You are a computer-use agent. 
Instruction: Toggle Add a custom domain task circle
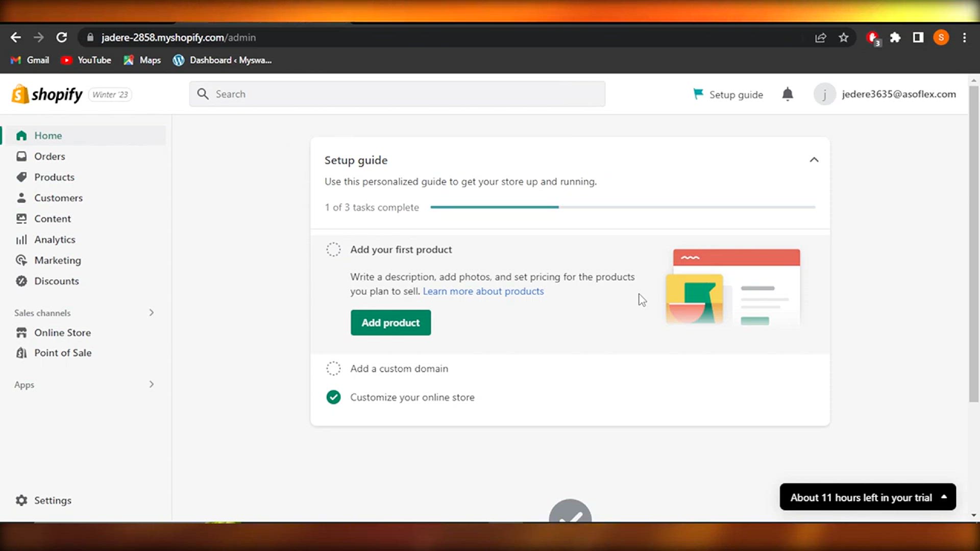[x=333, y=368]
